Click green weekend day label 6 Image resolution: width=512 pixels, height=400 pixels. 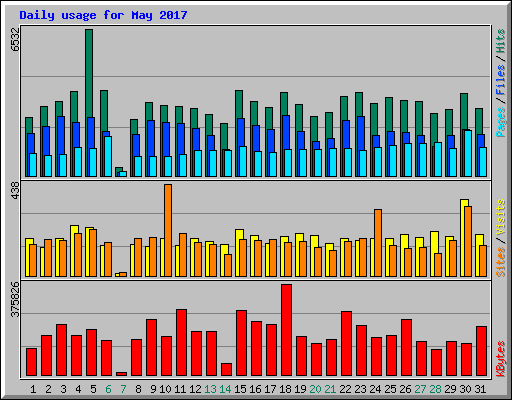pyautogui.click(x=108, y=389)
